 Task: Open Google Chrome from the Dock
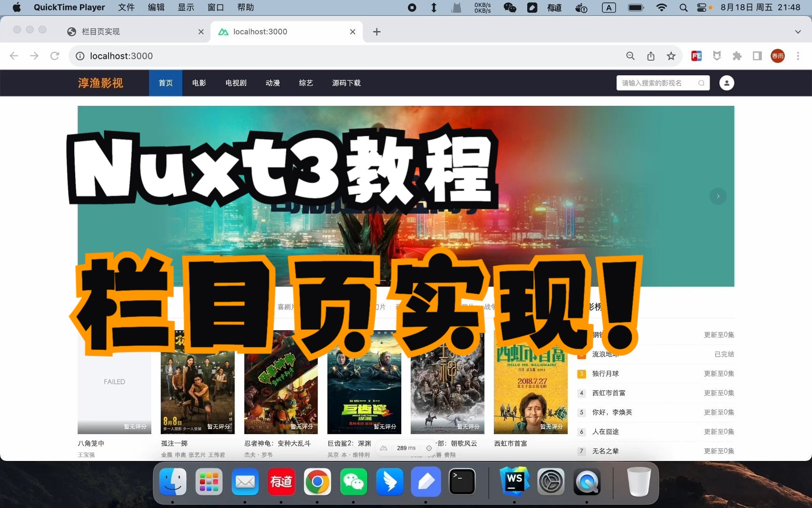pyautogui.click(x=317, y=482)
